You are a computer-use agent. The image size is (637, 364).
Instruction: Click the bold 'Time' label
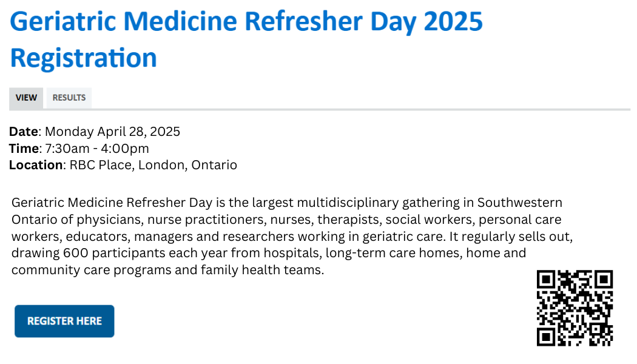[24, 148]
